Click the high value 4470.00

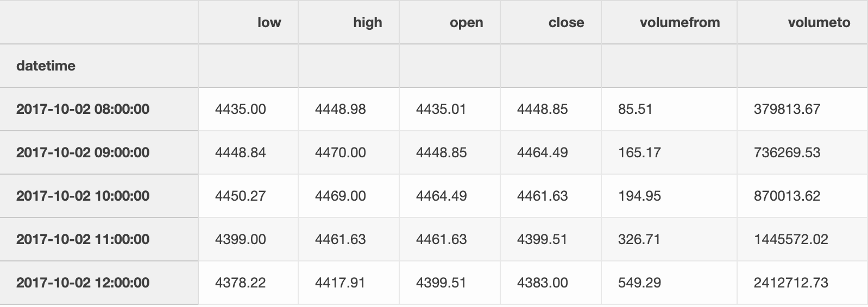pyautogui.click(x=340, y=152)
